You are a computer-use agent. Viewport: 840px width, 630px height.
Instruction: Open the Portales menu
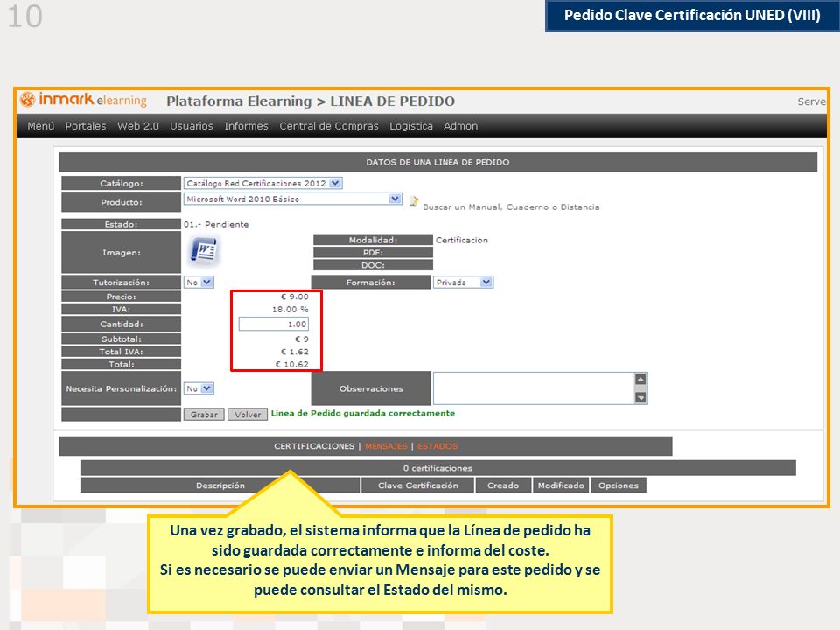(x=86, y=126)
